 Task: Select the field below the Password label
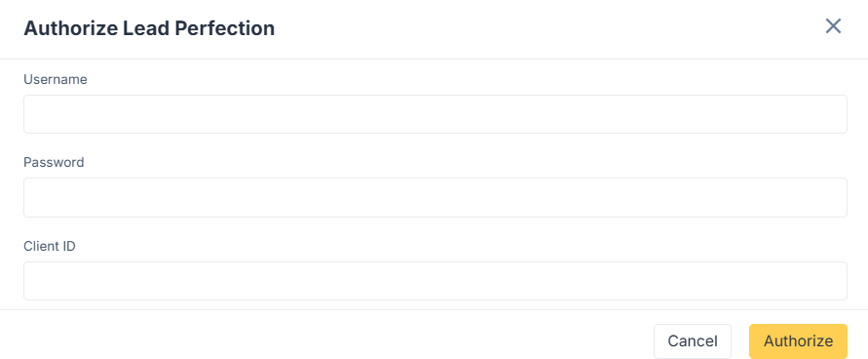click(435, 197)
